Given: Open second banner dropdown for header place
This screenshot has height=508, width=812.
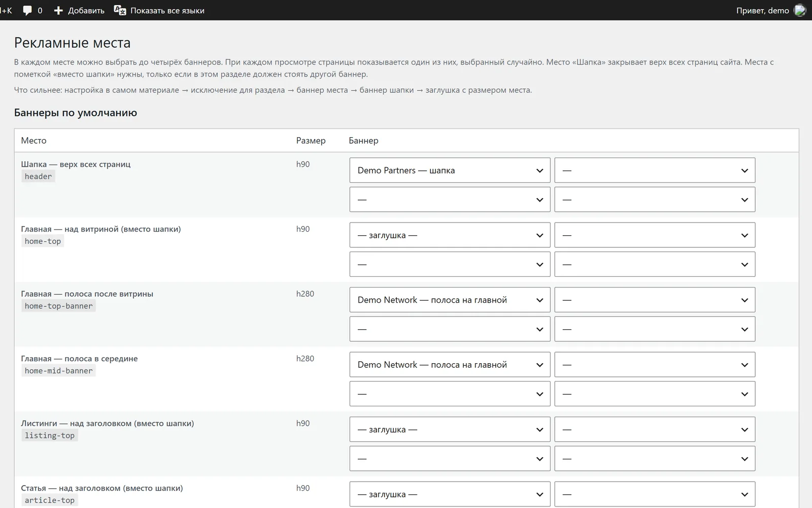Looking at the screenshot, I should point(655,170).
